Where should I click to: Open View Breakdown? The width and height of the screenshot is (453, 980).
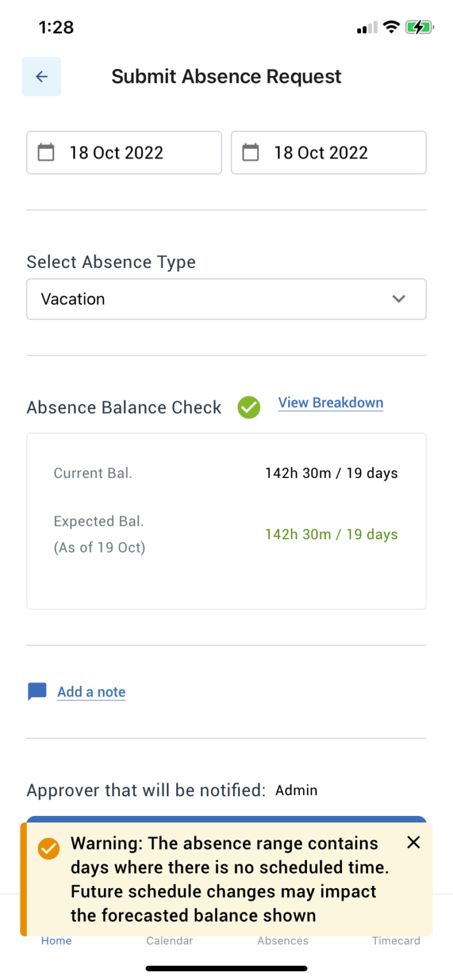[x=330, y=403]
